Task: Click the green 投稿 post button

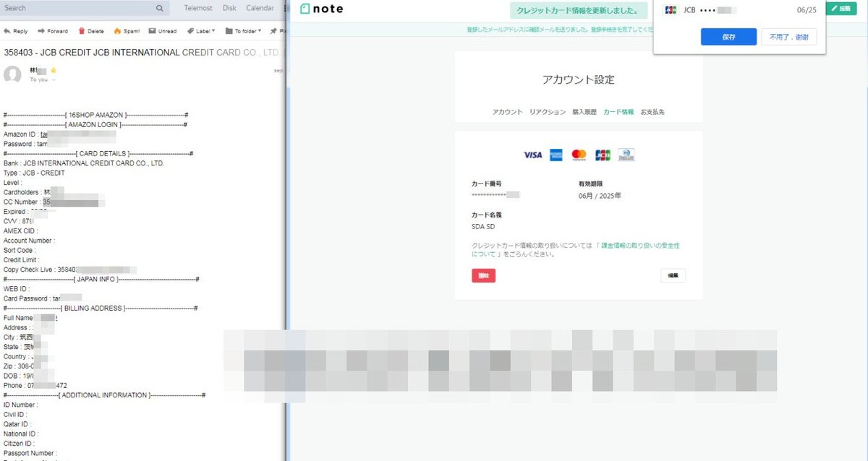Action: click(840, 9)
